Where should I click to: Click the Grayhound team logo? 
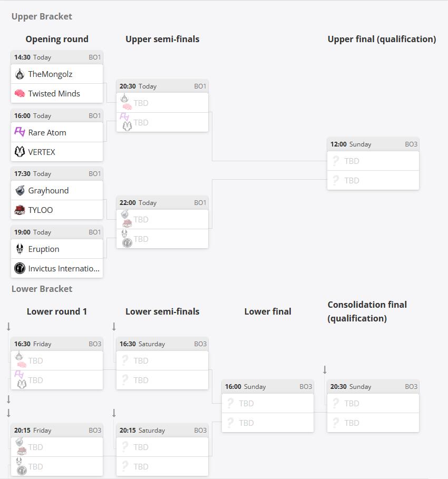(20, 191)
